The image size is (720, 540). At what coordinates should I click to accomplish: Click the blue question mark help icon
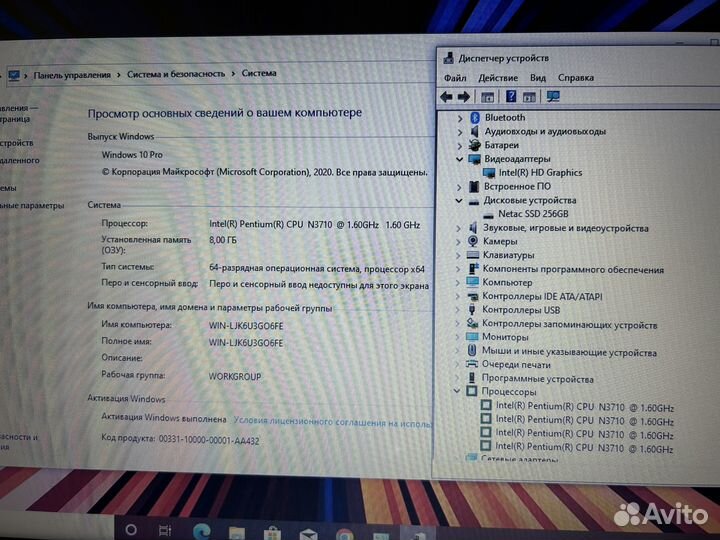click(x=511, y=96)
